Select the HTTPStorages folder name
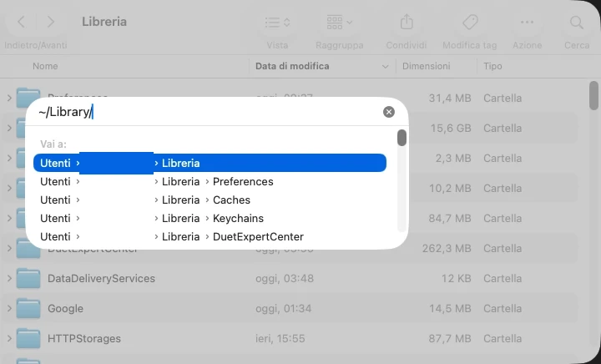Viewport: 601px width, 364px height. point(84,339)
